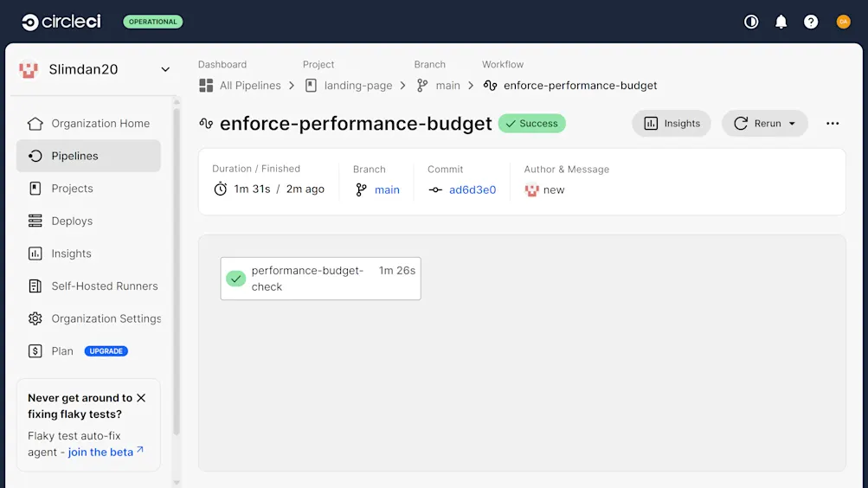Click the Plan dollar icon

tap(35, 351)
